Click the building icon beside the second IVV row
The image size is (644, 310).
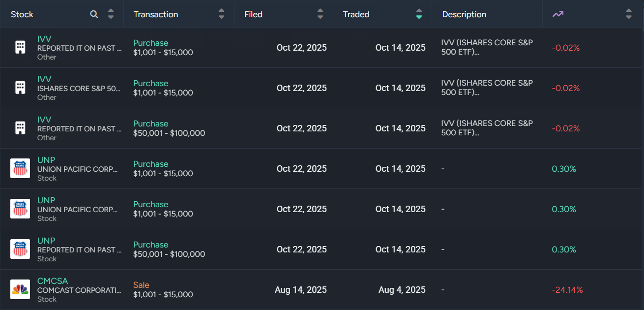pos(20,88)
